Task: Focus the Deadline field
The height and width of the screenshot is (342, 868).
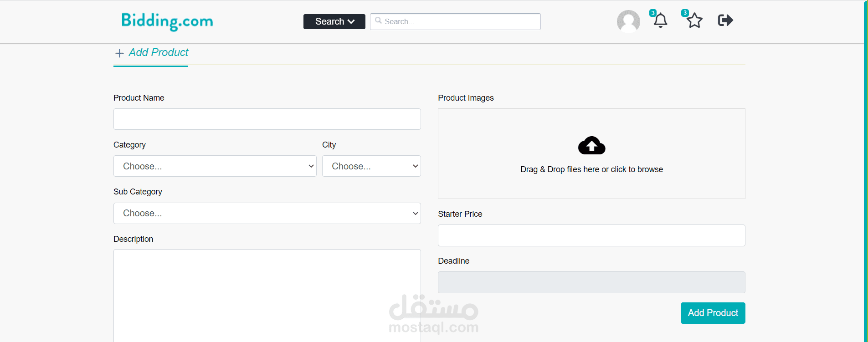Action: click(591, 282)
